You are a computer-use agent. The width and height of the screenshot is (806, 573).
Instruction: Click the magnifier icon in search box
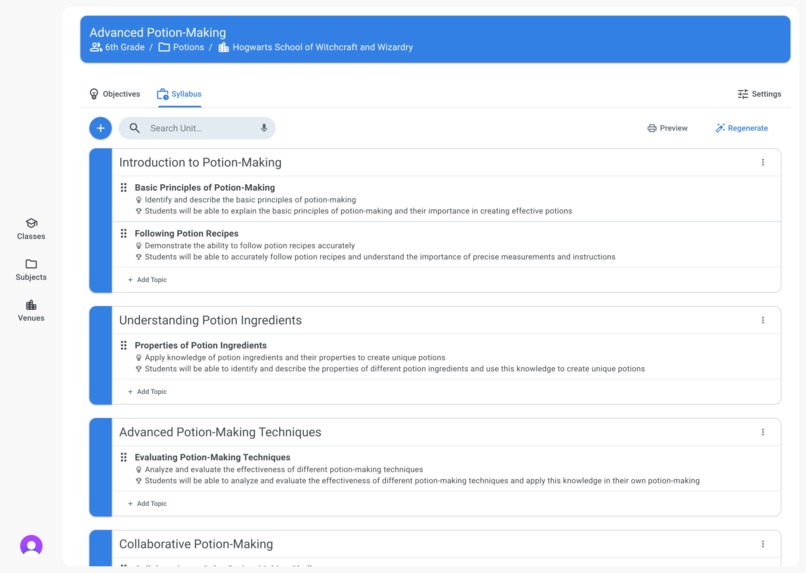134,128
